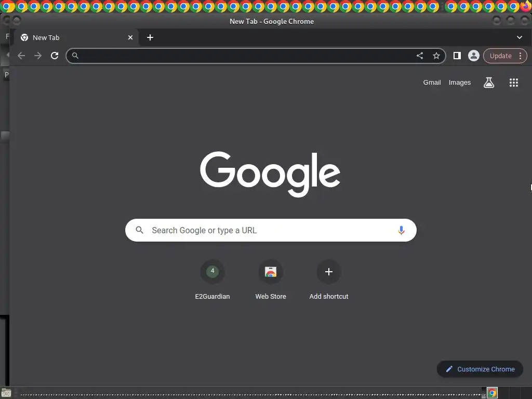Focus the Search Google or type a URL box
Image resolution: width=532 pixels, height=399 pixels.
[x=271, y=230]
